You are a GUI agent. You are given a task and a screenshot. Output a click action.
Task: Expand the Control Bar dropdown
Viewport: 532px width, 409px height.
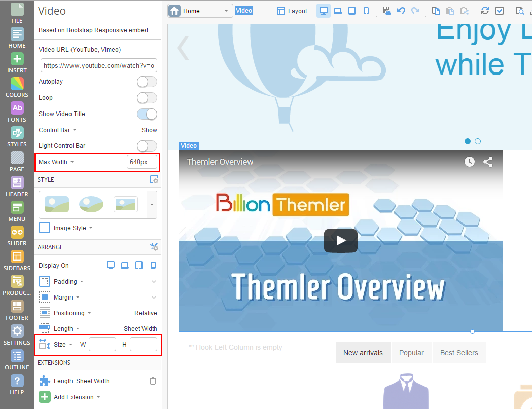pos(57,130)
